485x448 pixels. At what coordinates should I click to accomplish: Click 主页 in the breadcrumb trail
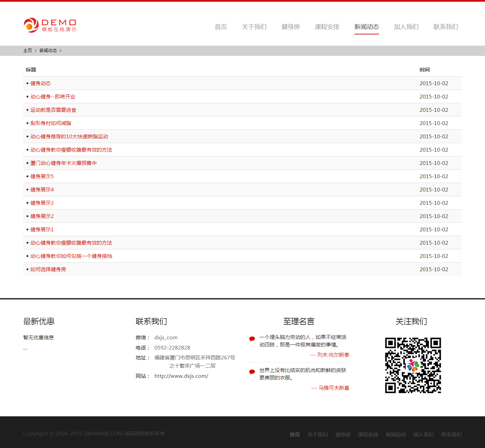coord(27,50)
